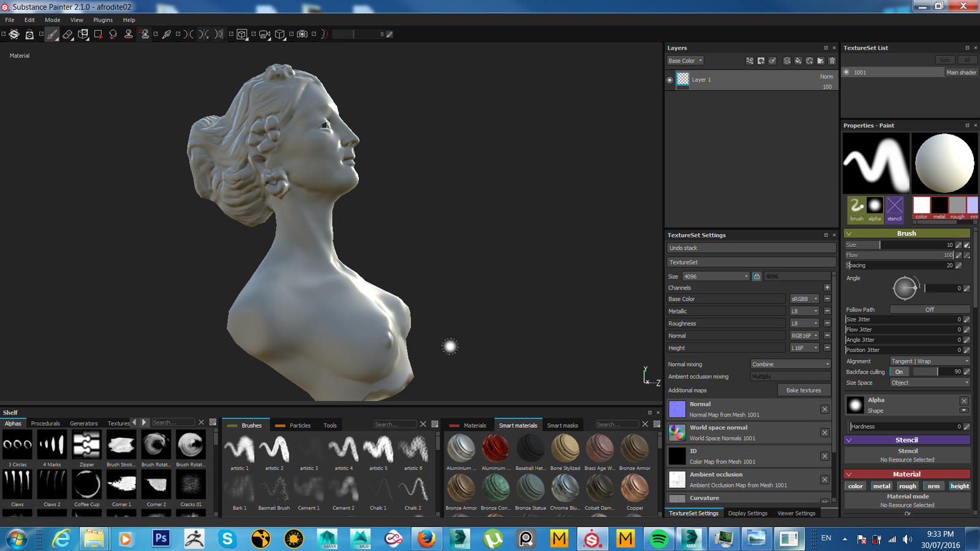Screen dimensions: 980x551
Task: Click the Bake textures button
Action: coord(804,390)
